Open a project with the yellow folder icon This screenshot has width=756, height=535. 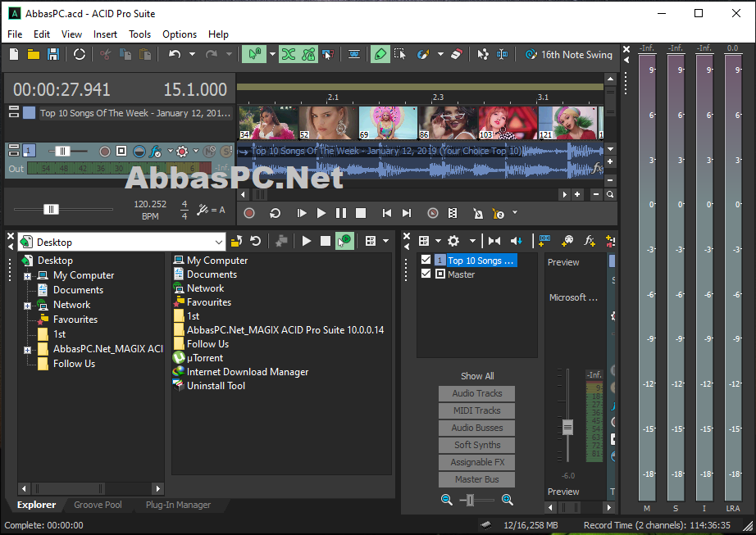(x=34, y=54)
